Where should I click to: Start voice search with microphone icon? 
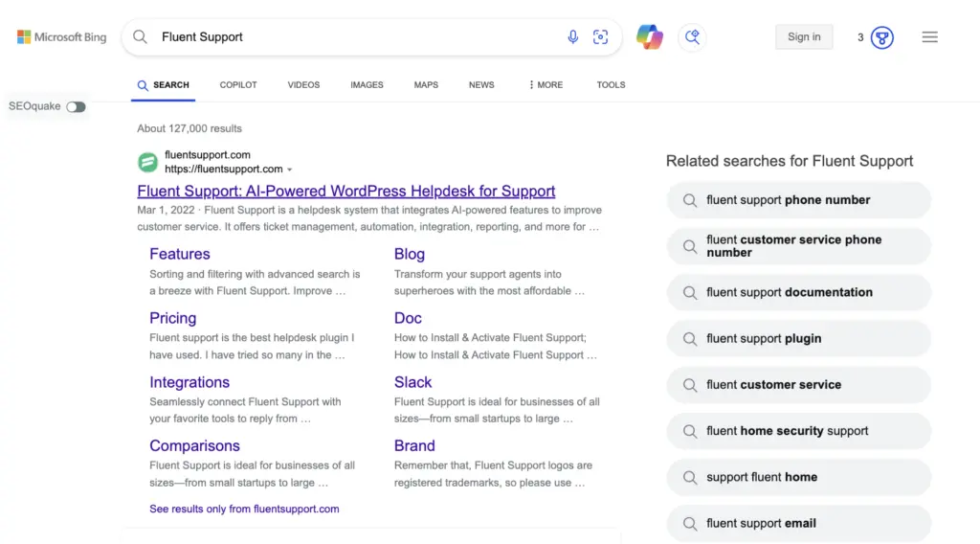click(x=572, y=37)
